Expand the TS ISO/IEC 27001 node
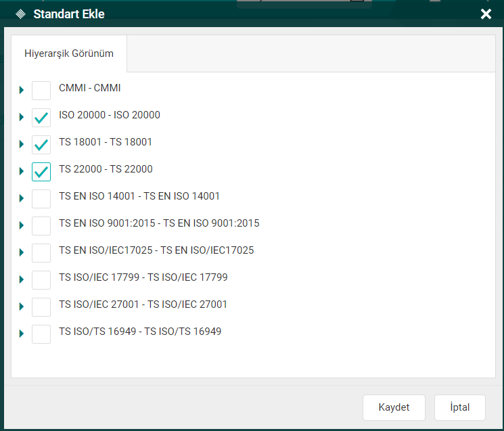 (22, 306)
